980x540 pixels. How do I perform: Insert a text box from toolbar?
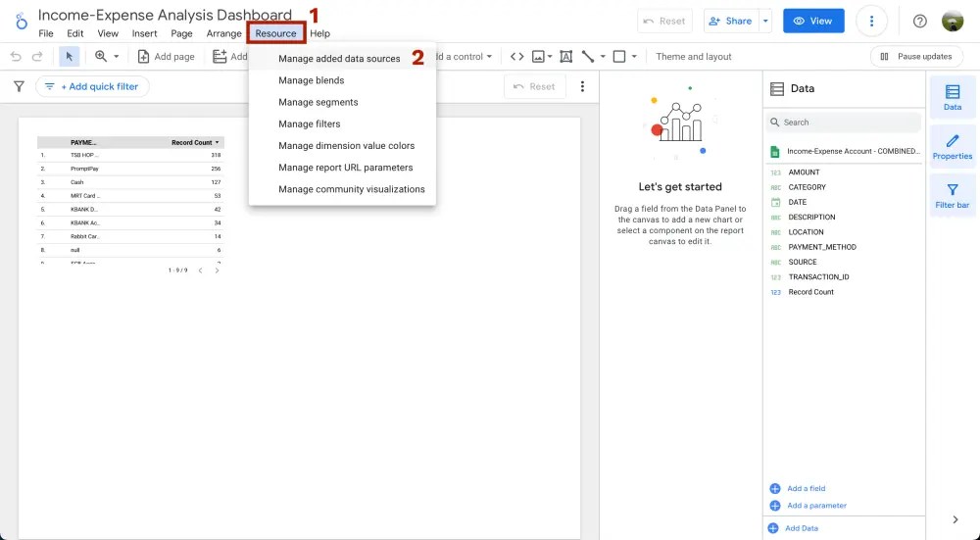click(x=565, y=57)
